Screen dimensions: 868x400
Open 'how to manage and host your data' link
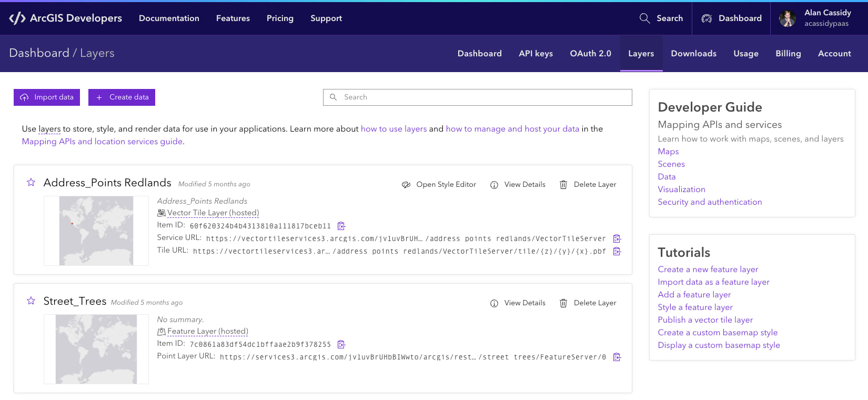coord(512,128)
